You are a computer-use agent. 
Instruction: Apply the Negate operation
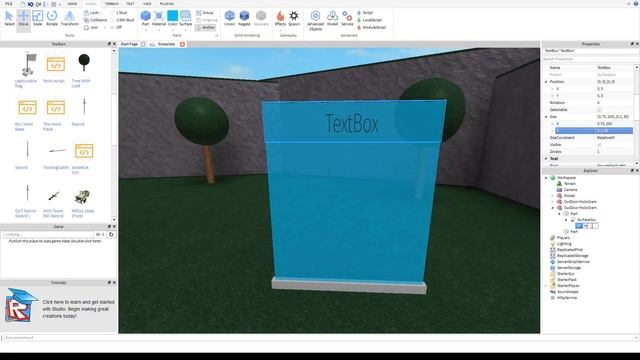coord(244,19)
